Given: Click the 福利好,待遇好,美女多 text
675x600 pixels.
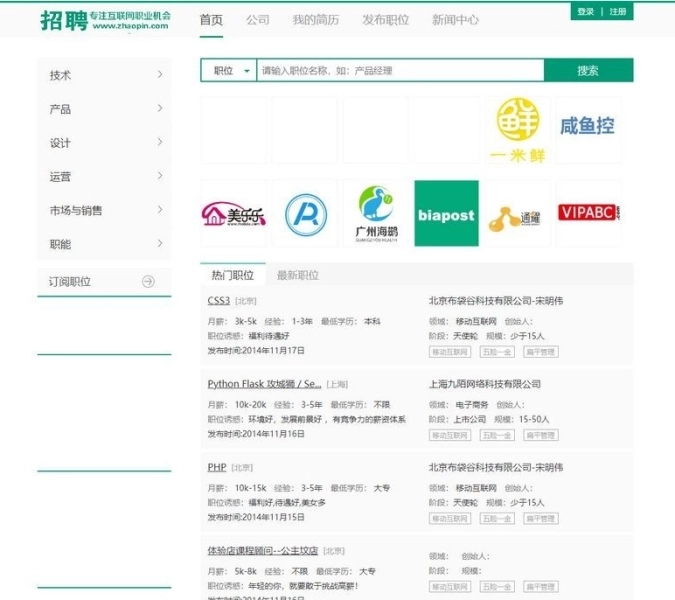Looking at the screenshot, I should click(x=287, y=502).
